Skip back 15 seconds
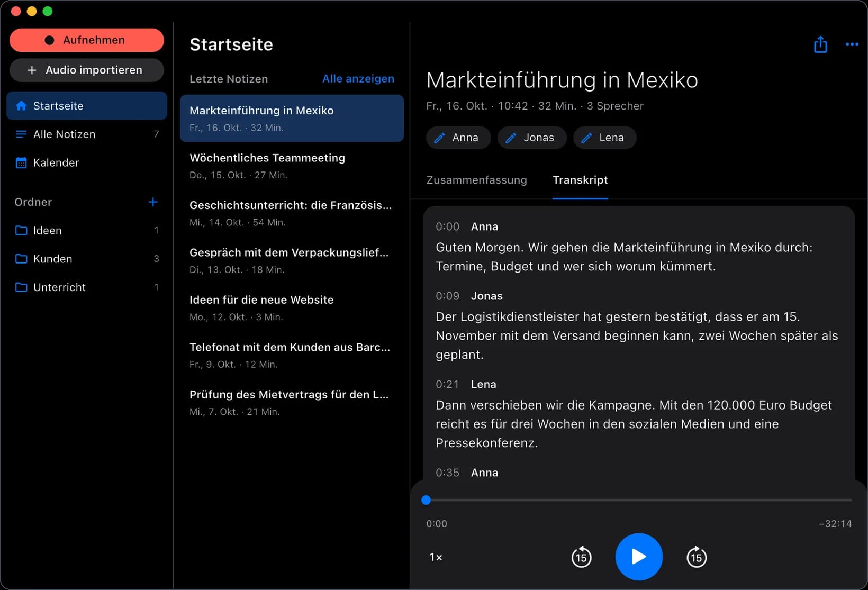 click(x=581, y=557)
